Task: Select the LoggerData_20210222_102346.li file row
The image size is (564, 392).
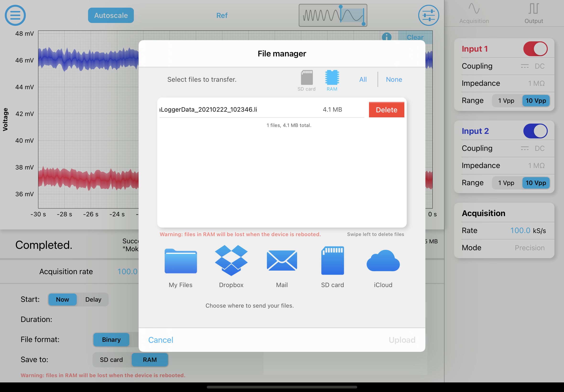Action: pos(262,109)
